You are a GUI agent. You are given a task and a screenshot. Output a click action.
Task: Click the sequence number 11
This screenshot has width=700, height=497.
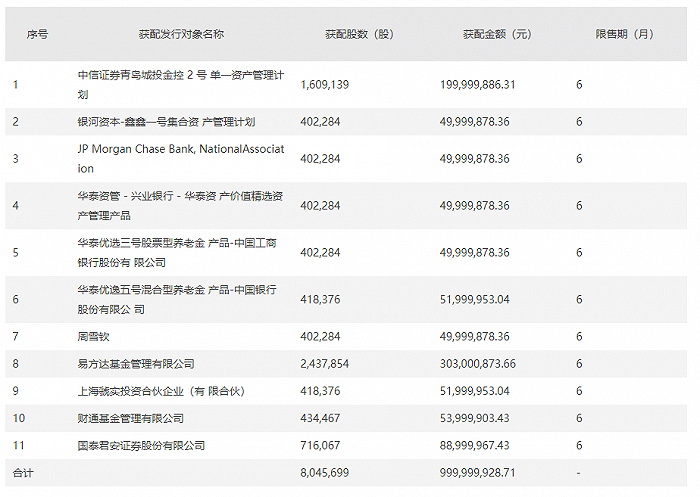coord(18,445)
